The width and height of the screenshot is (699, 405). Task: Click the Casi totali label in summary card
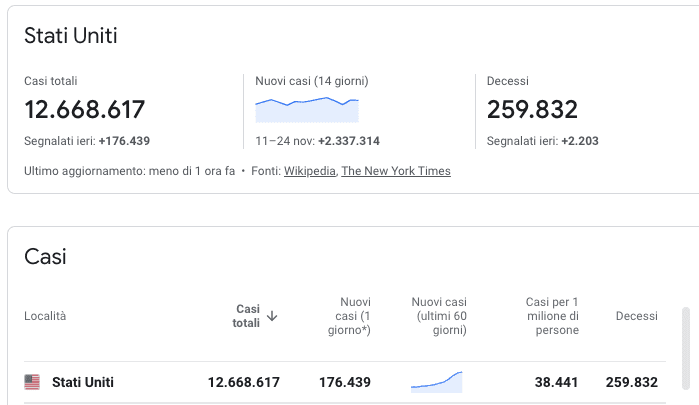pos(50,81)
